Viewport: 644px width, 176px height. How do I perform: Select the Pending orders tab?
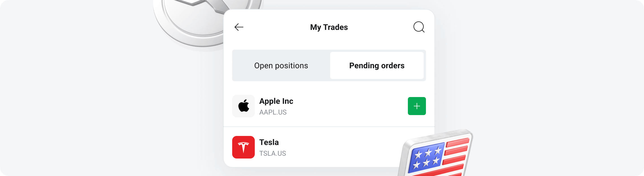click(x=377, y=65)
